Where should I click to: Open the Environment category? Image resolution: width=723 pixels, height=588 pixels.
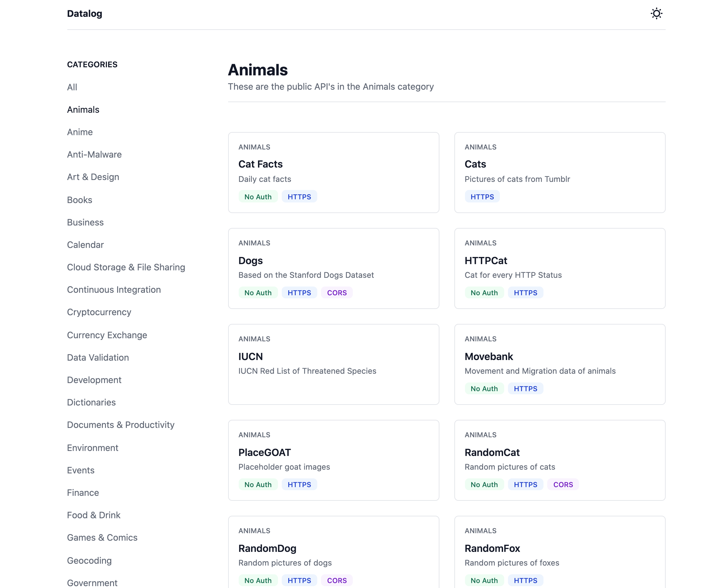coord(92,448)
